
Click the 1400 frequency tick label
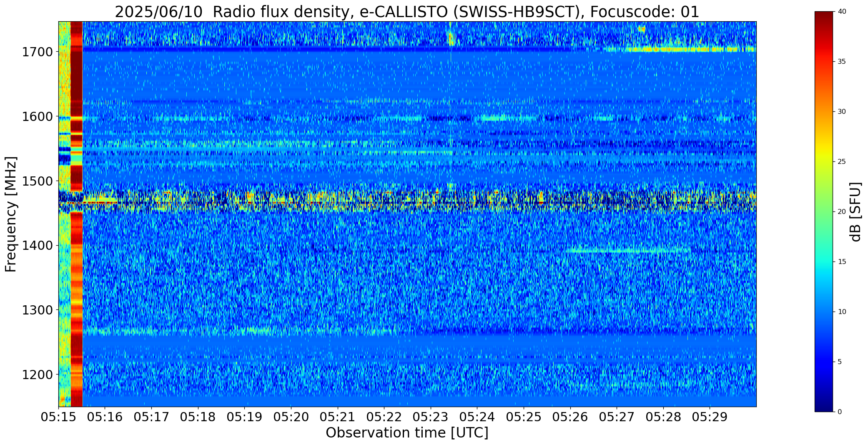point(37,246)
